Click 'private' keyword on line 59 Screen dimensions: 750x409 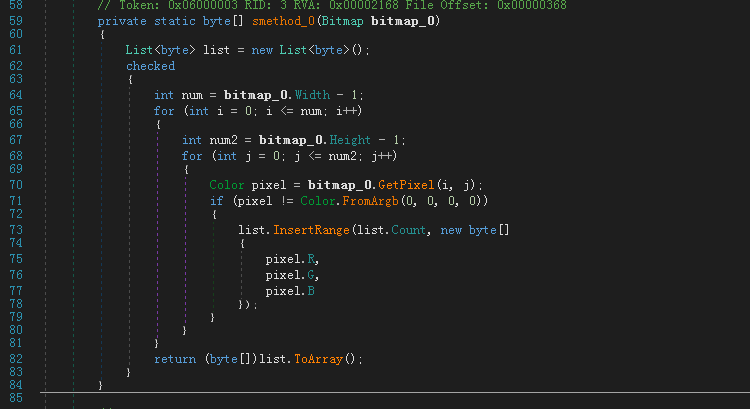[122, 21]
